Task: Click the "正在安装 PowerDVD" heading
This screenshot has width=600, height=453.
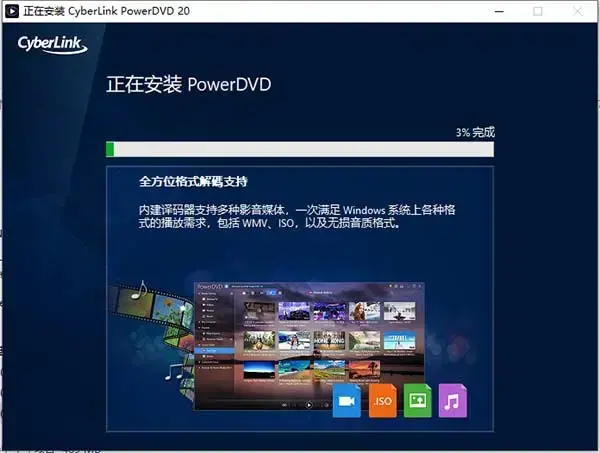Action: 189,84
